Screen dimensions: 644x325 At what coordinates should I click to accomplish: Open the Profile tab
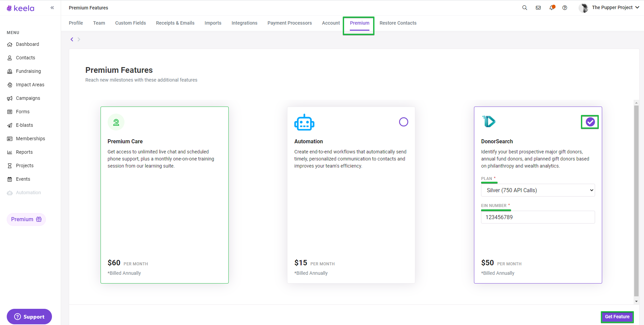pyautogui.click(x=76, y=23)
